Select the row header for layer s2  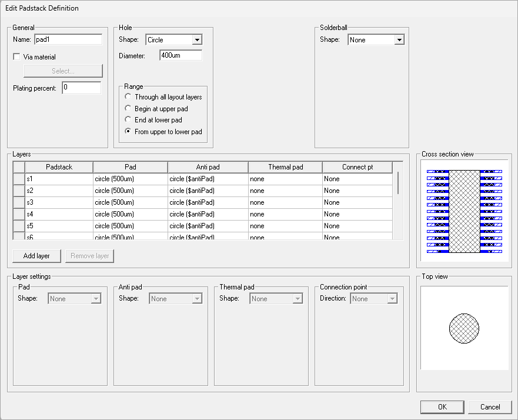tap(19, 191)
